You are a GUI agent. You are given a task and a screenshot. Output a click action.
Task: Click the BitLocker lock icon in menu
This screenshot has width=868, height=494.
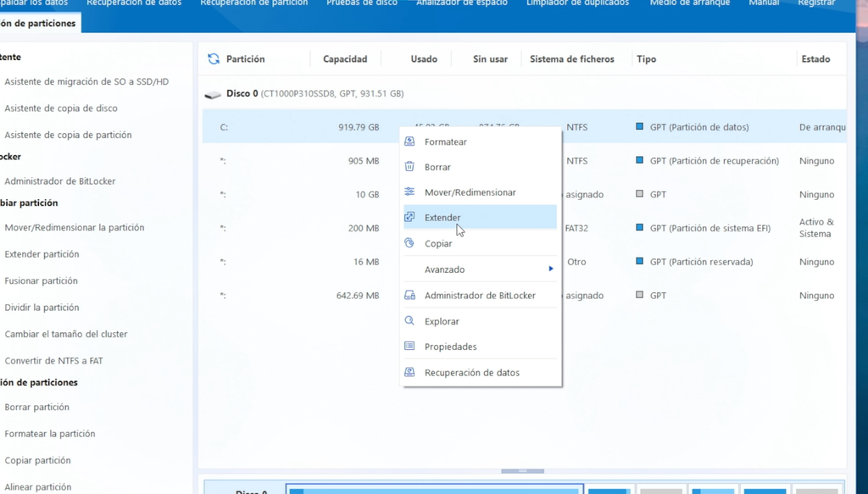[409, 296]
